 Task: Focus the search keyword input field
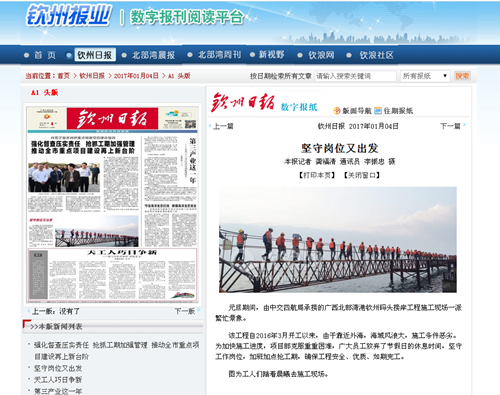coord(355,76)
